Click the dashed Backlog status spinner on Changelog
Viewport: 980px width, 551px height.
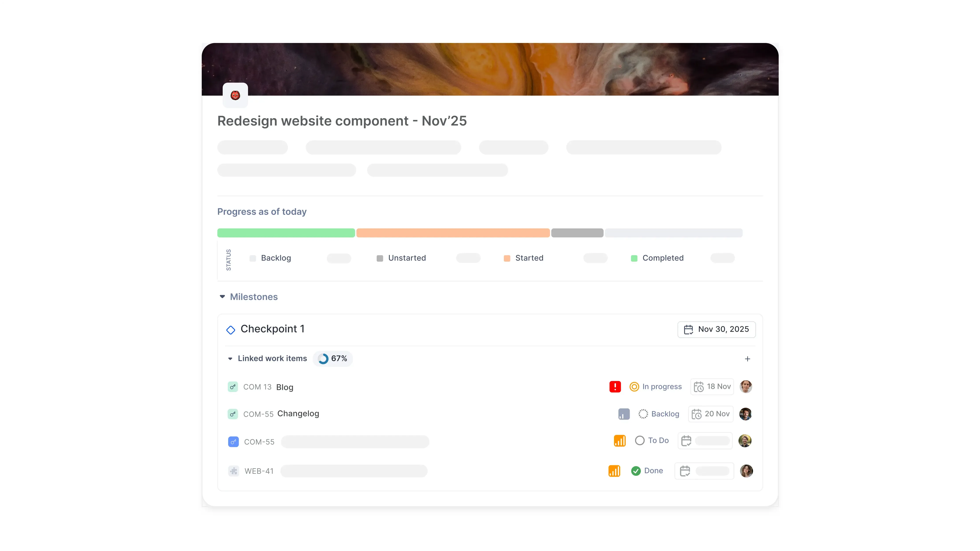pos(643,414)
